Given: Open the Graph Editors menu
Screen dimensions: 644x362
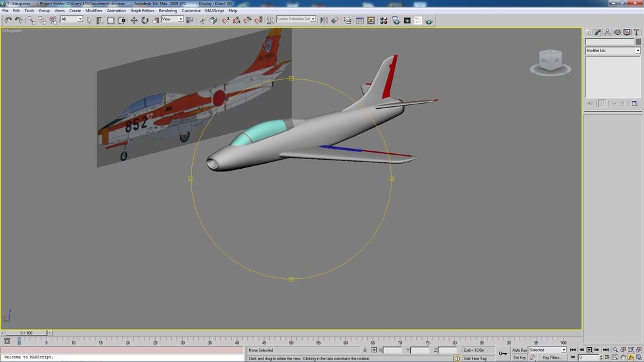Looking at the screenshot, I should (x=142, y=11).
